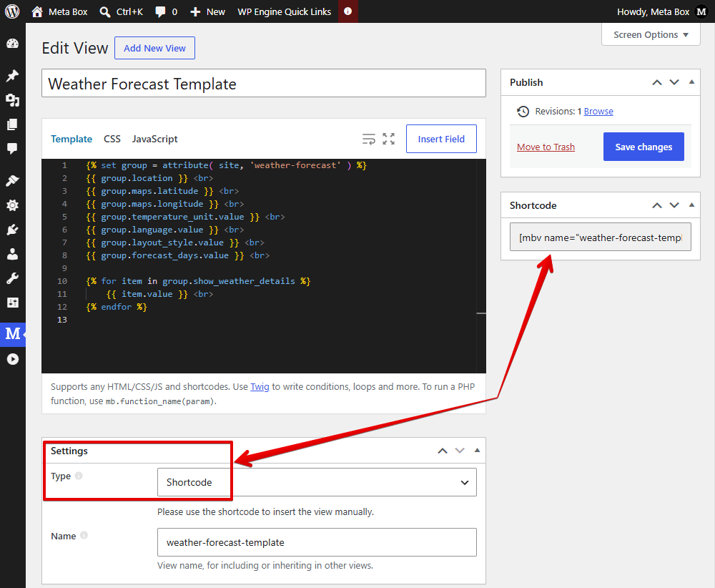Click the red info notice icon
Viewport: 715px width, 588px height.
pyautogui.click(x=348, y=11)
